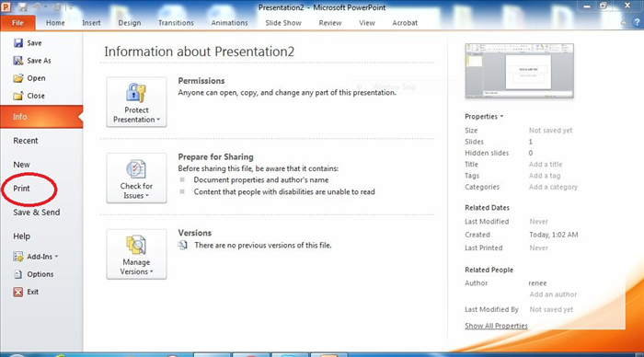Click the Options page icon
Viewport: 644px width, 357px height.
(x=18, y=274)
